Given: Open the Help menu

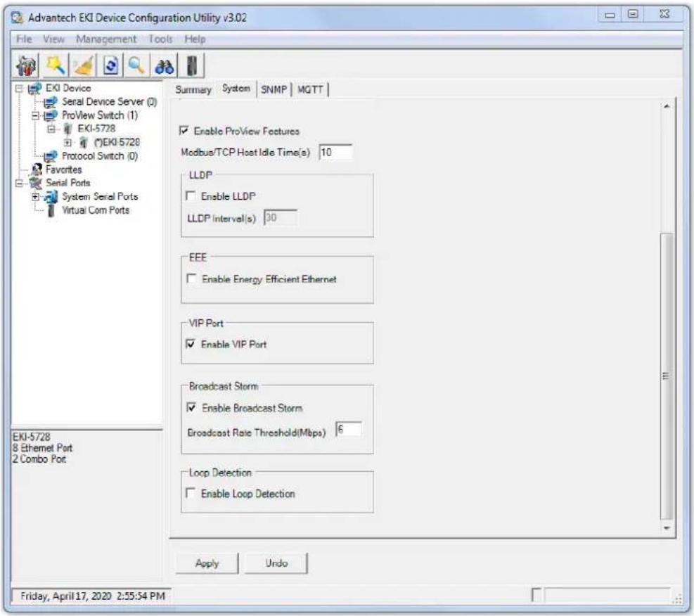Looking at the screenshot, I should (x=195, y=39).
